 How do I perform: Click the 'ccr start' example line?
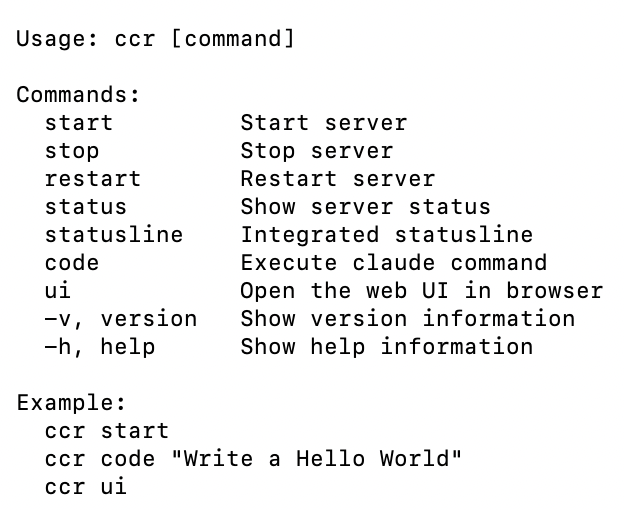107,431
